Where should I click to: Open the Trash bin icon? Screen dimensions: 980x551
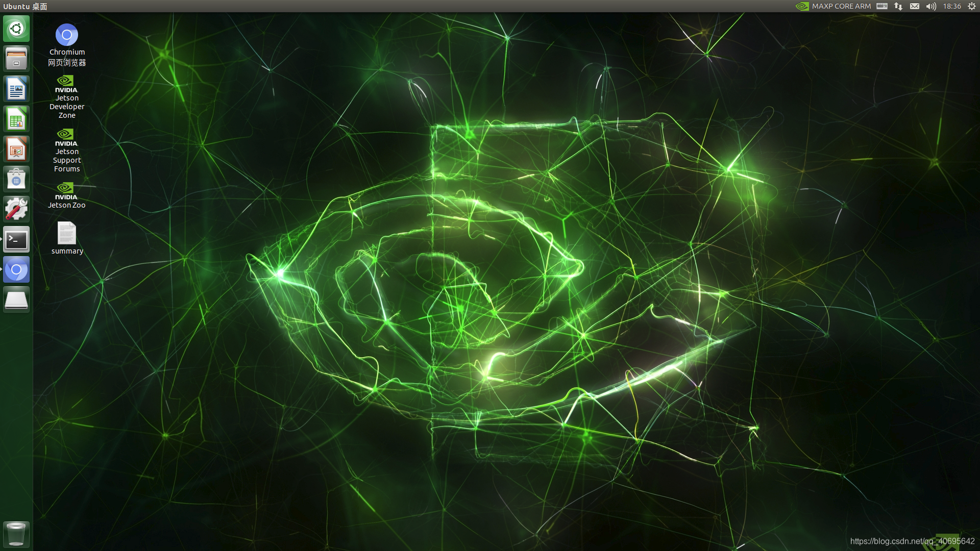[16, 534]
